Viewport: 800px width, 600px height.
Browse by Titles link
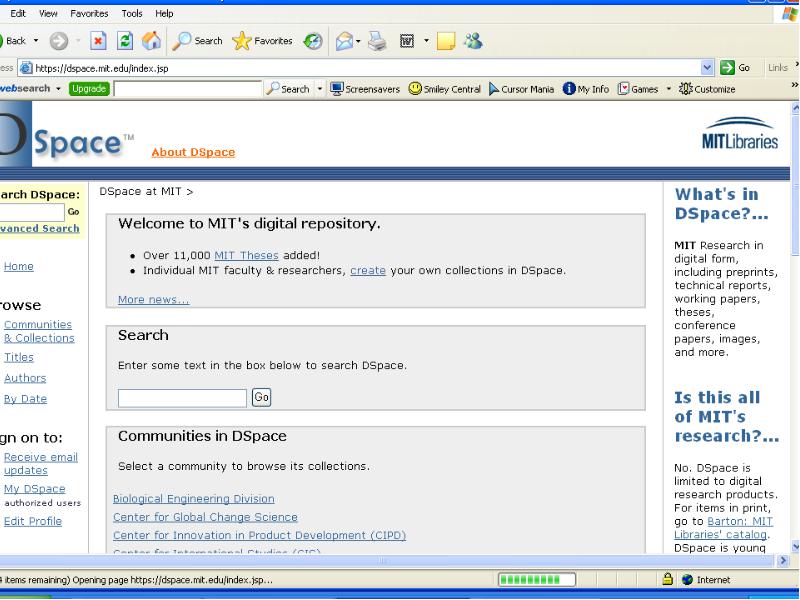click(19, 357)
